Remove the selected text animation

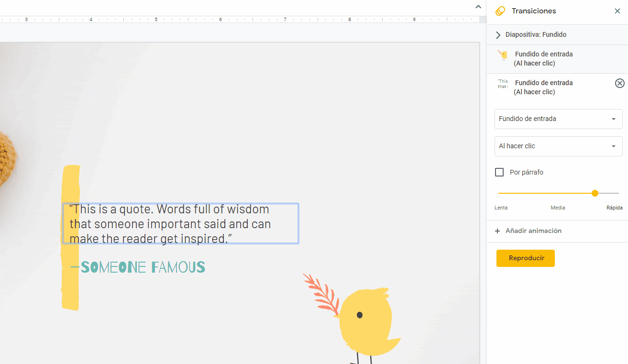click(619, 83)
